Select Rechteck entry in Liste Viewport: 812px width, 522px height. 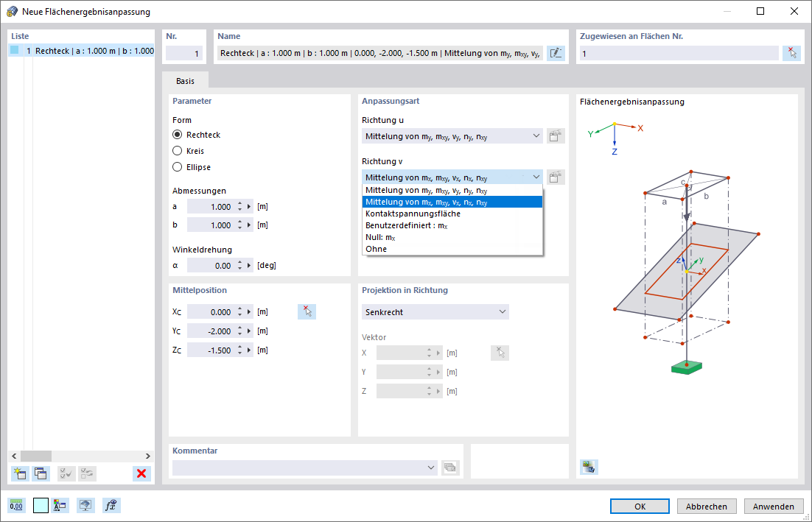pyautogui.click(x=82, y=51)
